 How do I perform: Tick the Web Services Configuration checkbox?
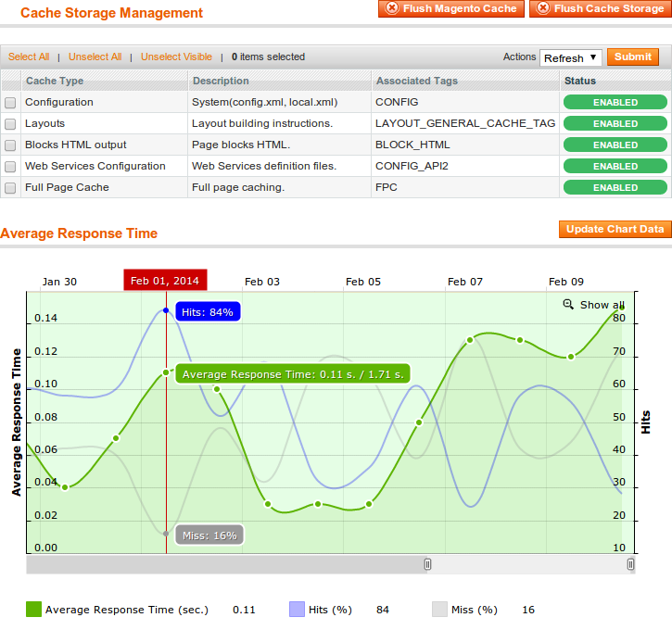point(10,167)
